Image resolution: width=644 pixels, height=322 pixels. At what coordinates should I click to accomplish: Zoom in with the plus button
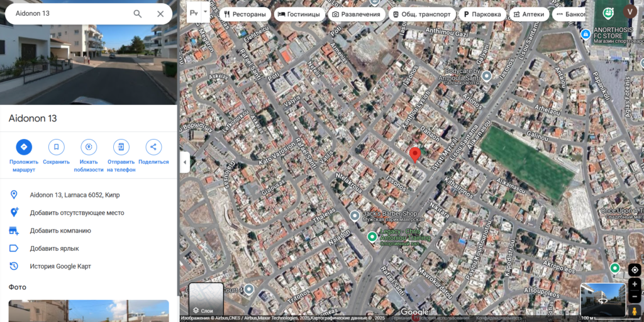(x=635, y=284)
